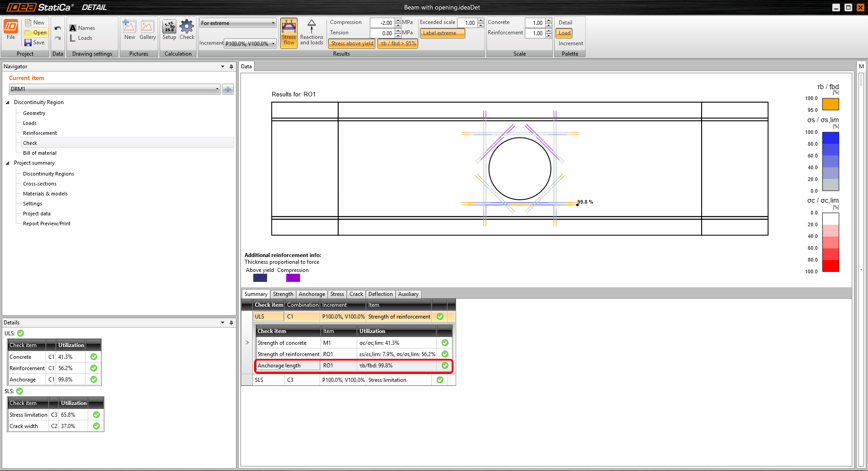The width and height of the screenshot is (868, 471).
Task: Toggle the Stress above yield button
Action: coord(352,43)
